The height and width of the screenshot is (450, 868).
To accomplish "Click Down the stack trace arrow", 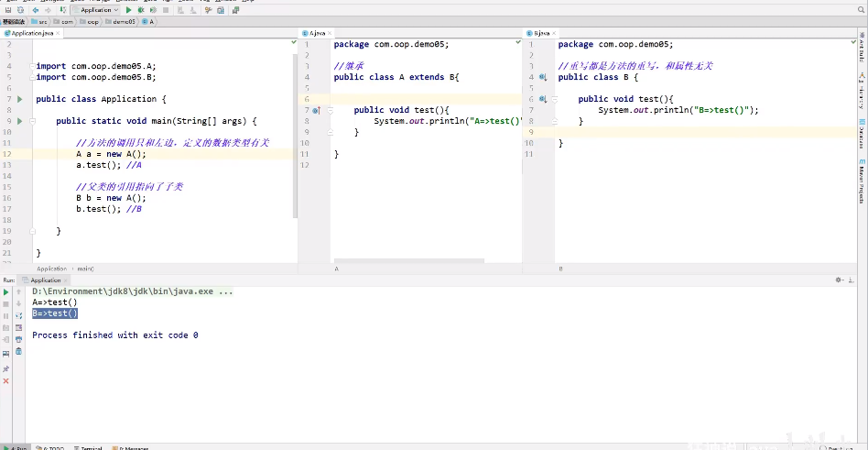I will [x=19, y=303].
